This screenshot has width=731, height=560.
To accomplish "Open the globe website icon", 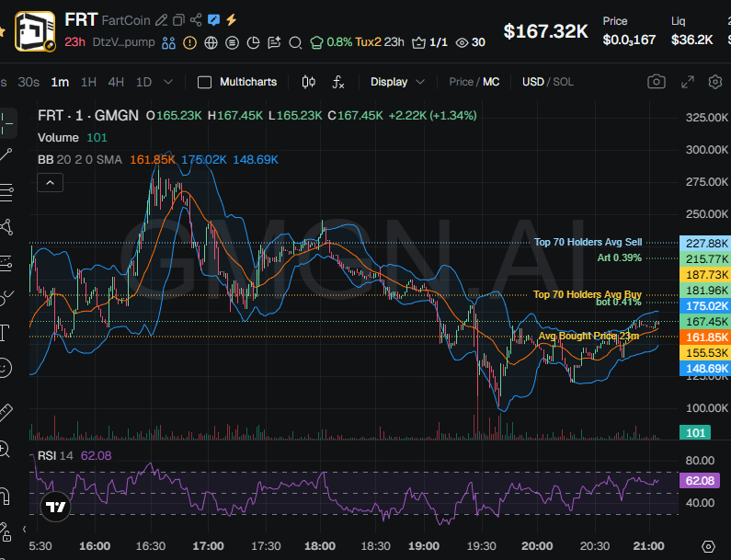I will pyautogui.click(x=211, y=43).
